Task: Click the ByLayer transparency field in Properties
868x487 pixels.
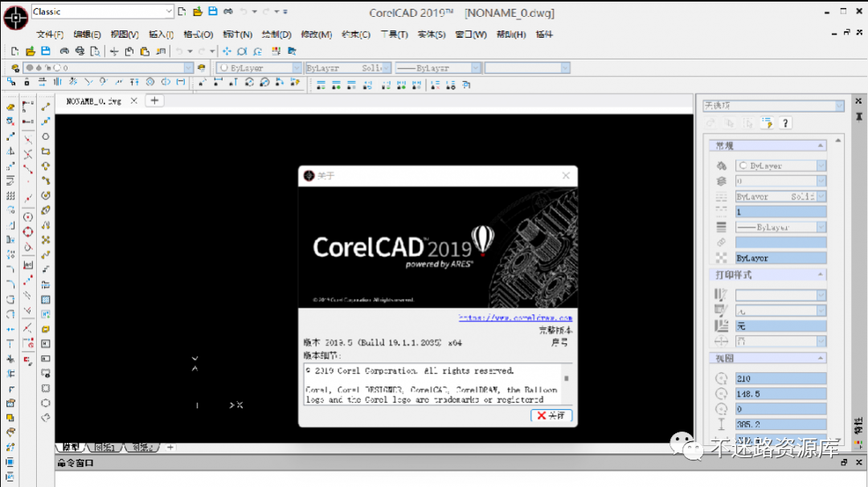Action: 780,258
